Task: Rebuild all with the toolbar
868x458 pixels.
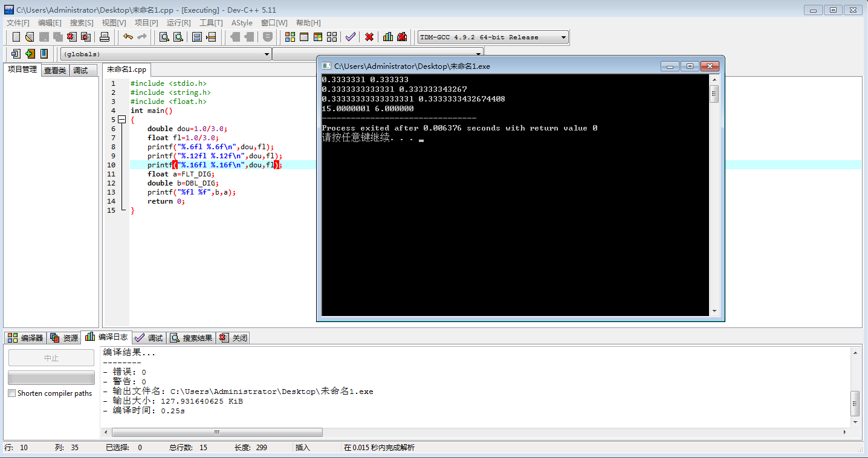Action: pos(332,37)
